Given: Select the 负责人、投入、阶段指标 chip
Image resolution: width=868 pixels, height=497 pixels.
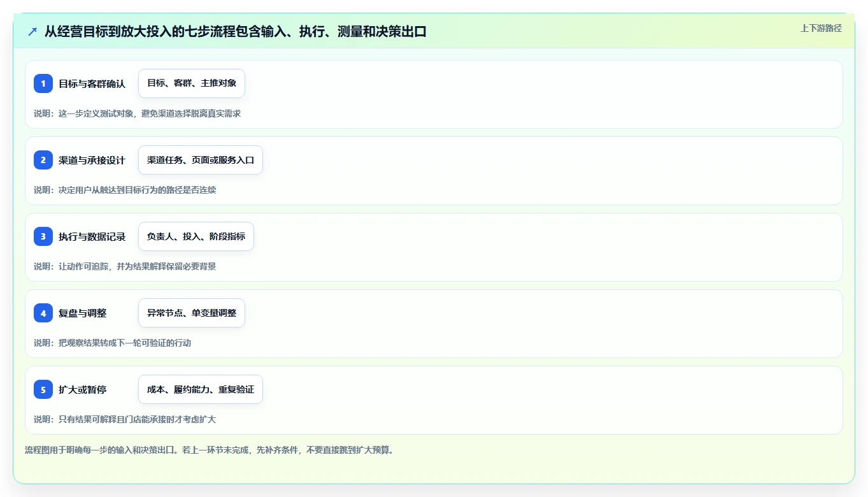Looking at the screenshot, I should (196, 236).
